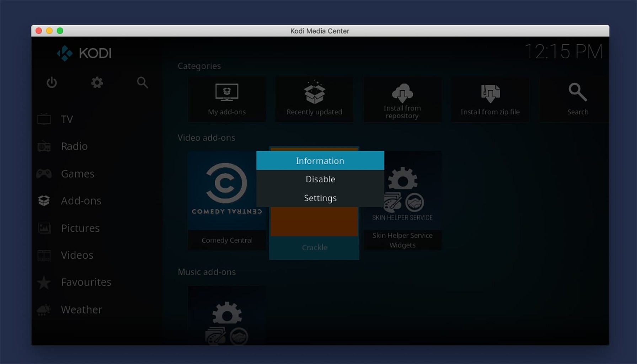Click the Categories heading
Image resolution: width=637 pixels, height=364 pixels.
[199, 66]
